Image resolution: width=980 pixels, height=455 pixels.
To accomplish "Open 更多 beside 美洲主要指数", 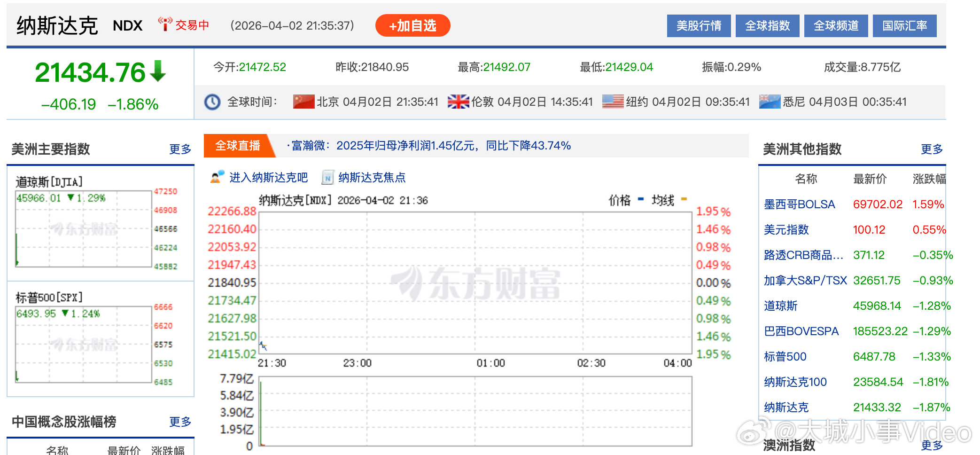I will (x=179, y=149).
